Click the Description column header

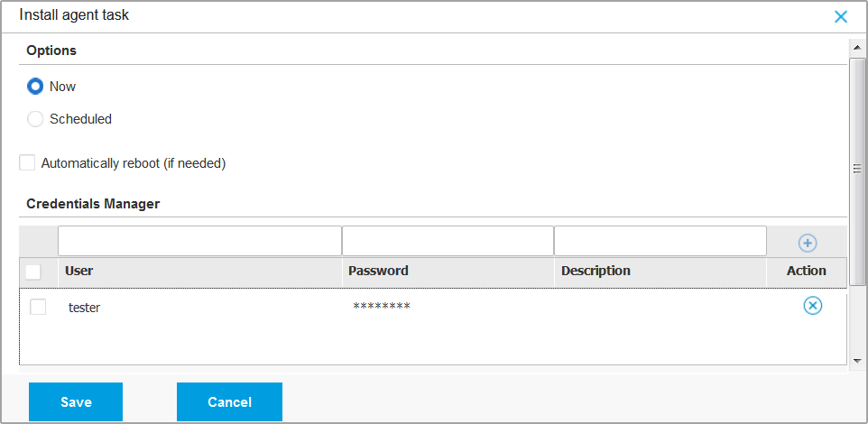click(596, 271)
